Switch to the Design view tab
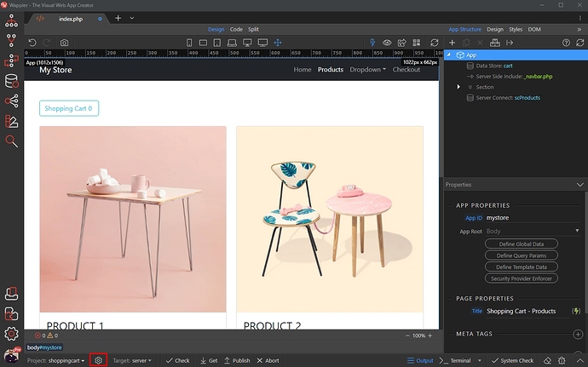Image resolution: width=588 pixels, height=367 pixels. click(x=216, y=29)
